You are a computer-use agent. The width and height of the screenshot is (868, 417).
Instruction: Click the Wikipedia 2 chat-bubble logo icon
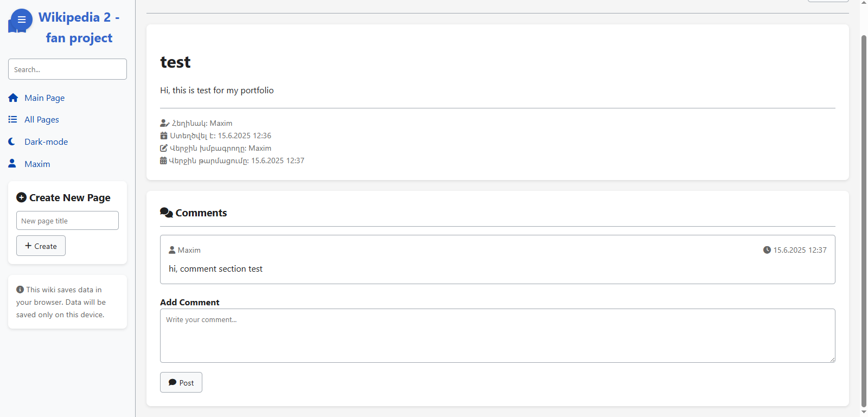point(20,21)
